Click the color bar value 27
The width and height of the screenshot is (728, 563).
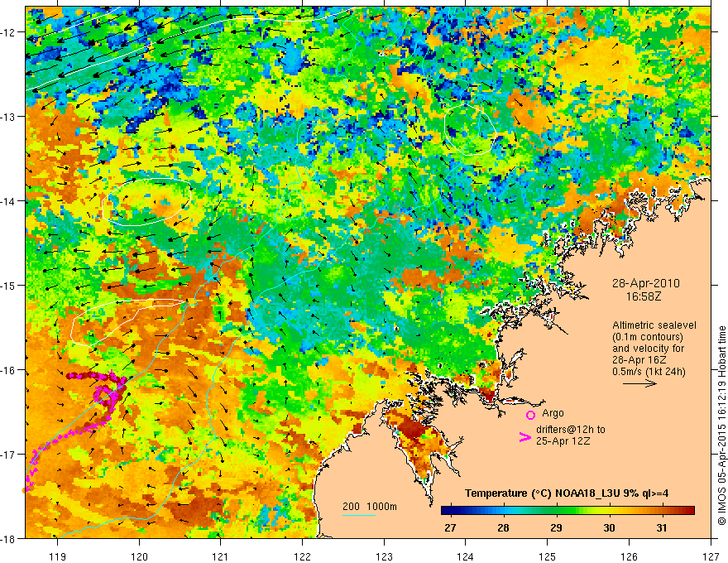[450, 527]
